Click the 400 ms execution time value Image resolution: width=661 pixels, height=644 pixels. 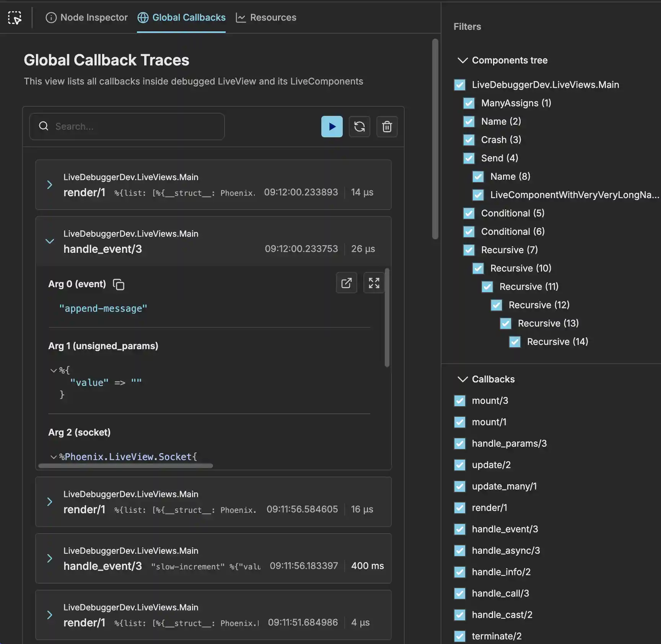367,566
